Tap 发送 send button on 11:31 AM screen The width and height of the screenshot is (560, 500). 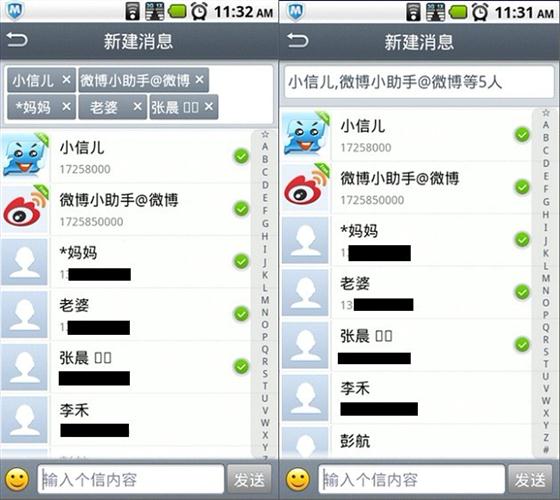point(530,479)
